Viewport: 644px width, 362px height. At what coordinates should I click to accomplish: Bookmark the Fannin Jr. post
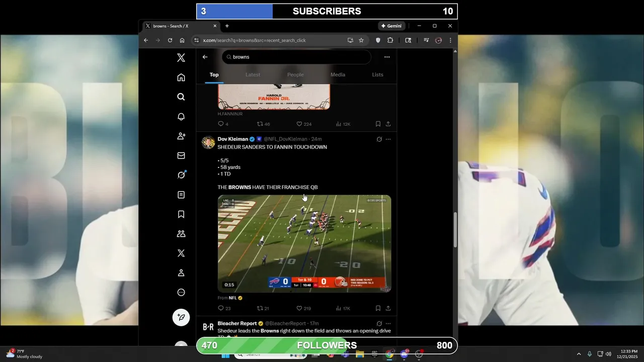pos(378,124)
